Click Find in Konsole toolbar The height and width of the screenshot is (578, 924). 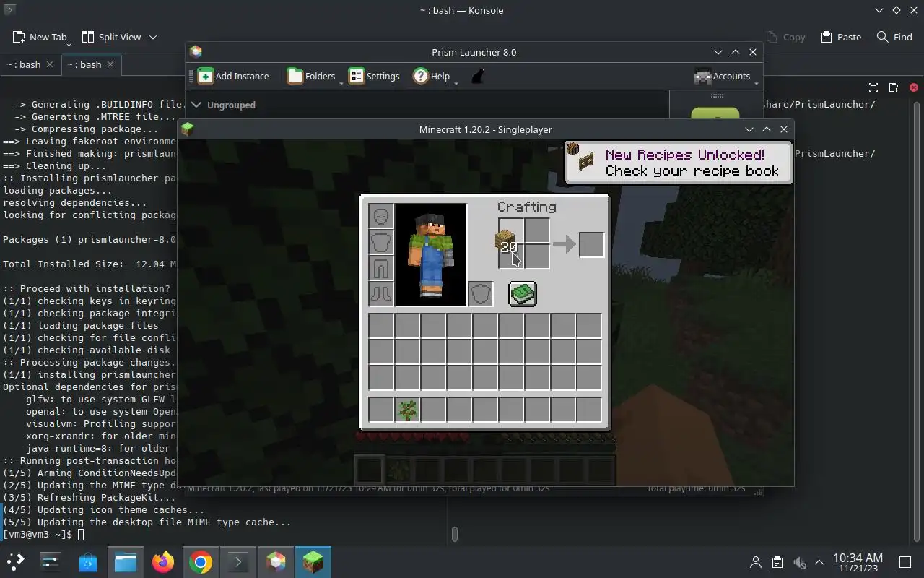894,37
